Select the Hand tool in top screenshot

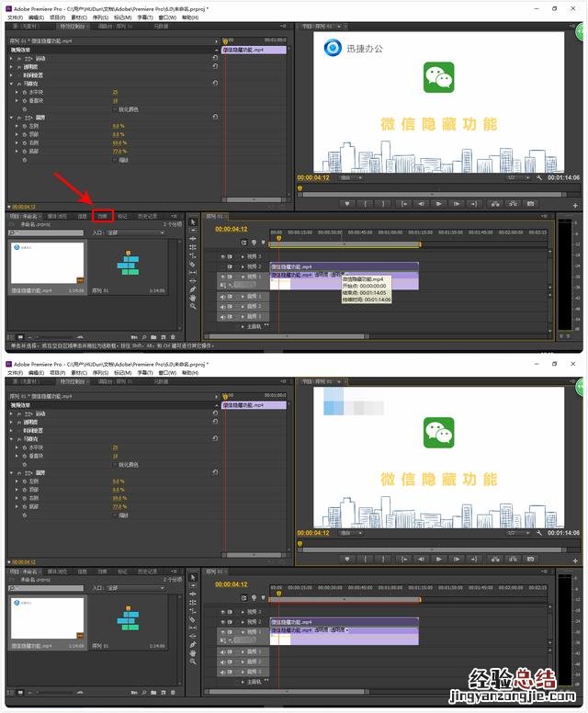(x=193, y=298)
